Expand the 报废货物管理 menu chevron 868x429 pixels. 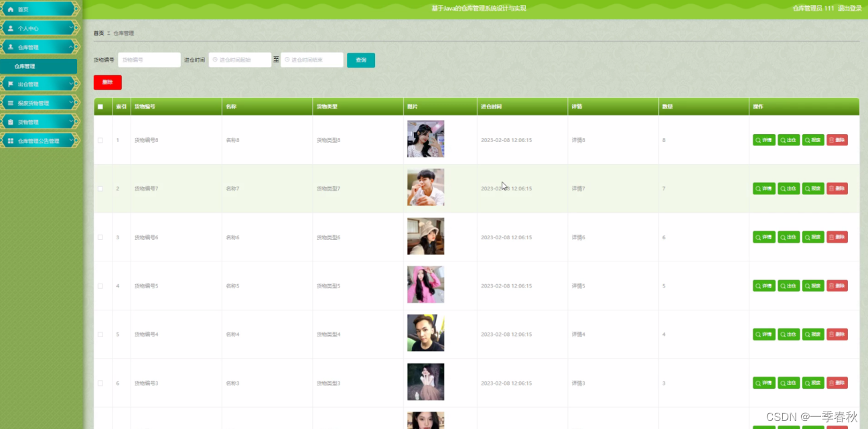coord(72,103)
